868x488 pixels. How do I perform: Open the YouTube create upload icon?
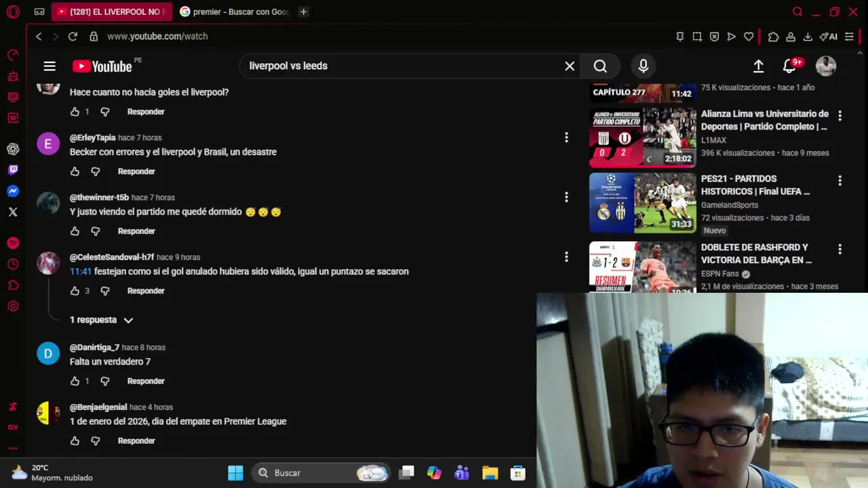tap(759, 66)
